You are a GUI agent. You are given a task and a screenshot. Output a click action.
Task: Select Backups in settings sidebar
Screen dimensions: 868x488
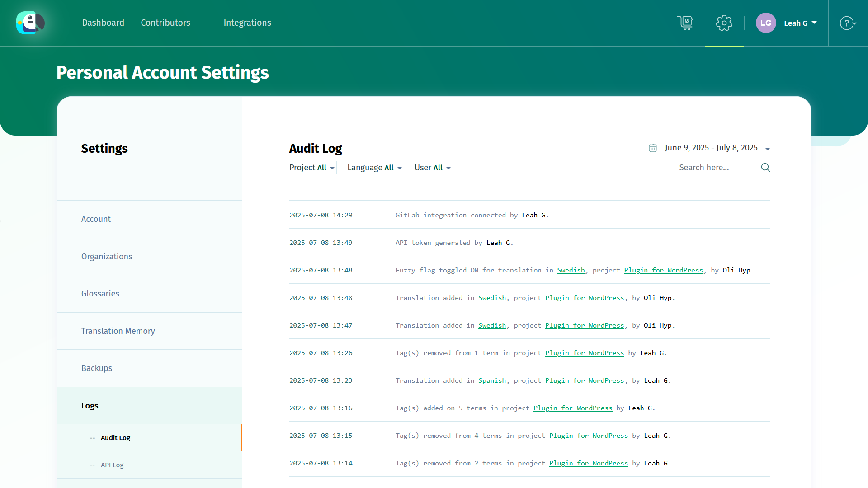(x=149, y=368)
